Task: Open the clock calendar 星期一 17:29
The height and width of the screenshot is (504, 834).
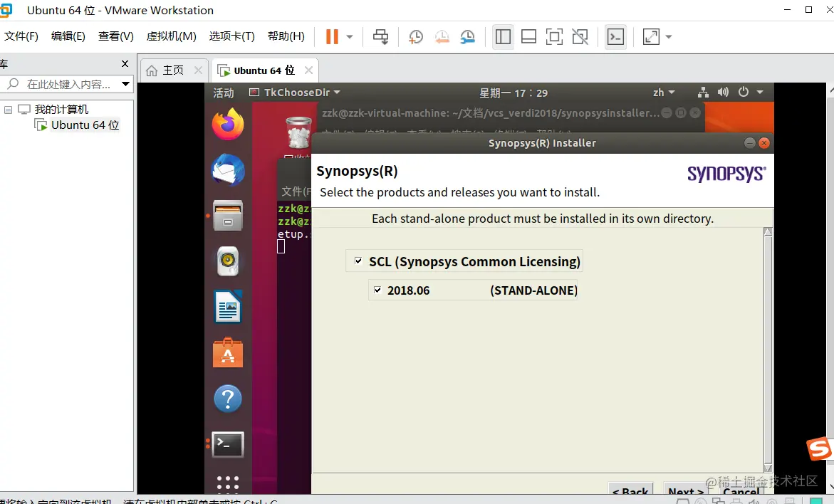Action: [x=514, y=93]
